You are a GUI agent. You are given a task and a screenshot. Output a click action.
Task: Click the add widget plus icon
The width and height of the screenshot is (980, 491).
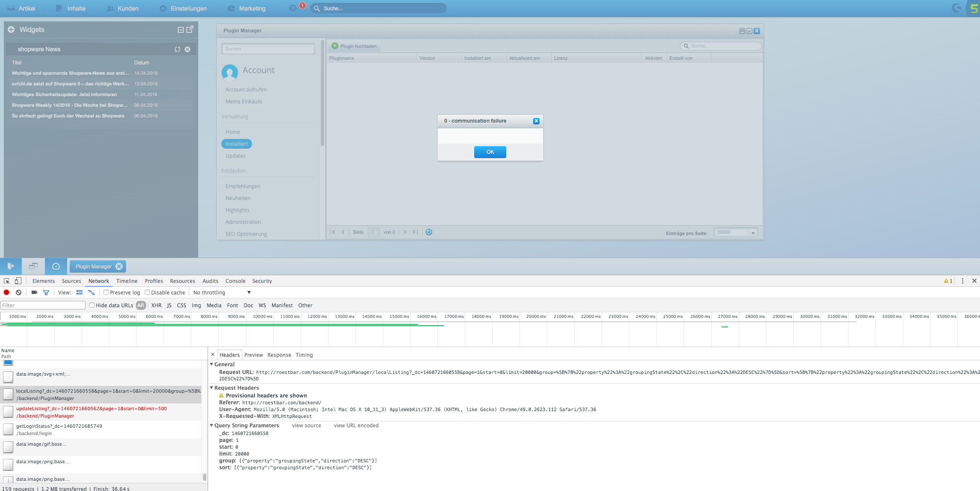click(x=11, y=29)
